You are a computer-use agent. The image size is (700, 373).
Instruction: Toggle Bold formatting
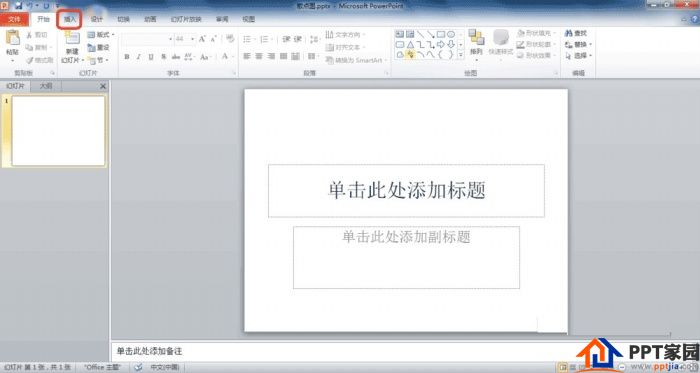[x=127, y=57]
